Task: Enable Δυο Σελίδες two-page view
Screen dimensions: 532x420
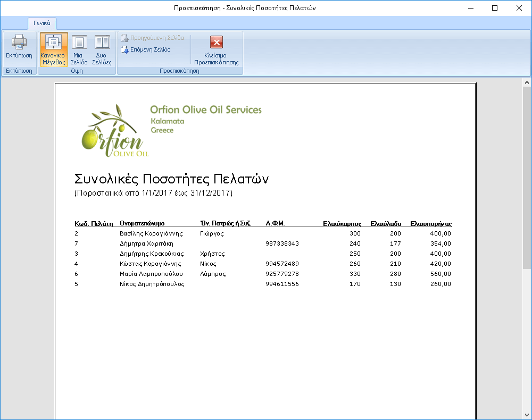Action: click(102, 49)
